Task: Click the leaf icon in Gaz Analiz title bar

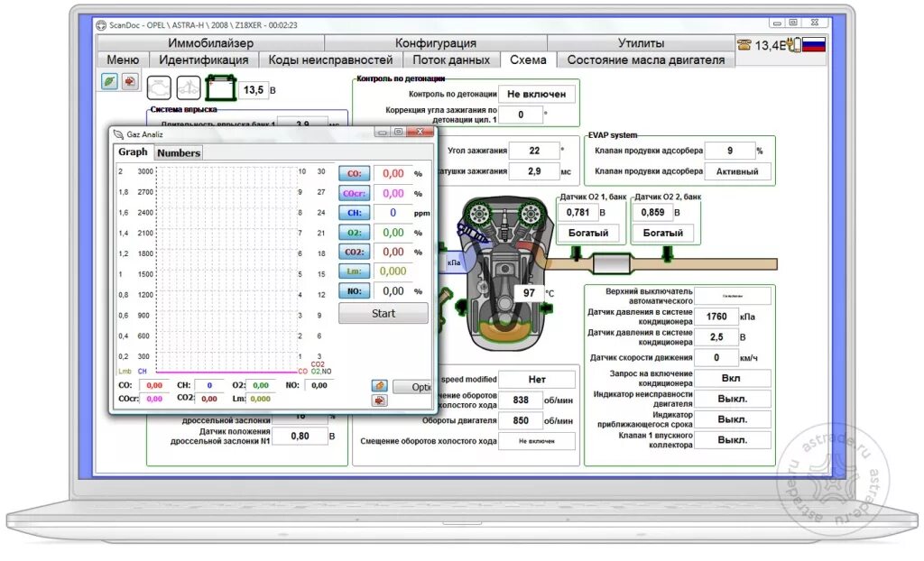Action: (x=118, y=134)
